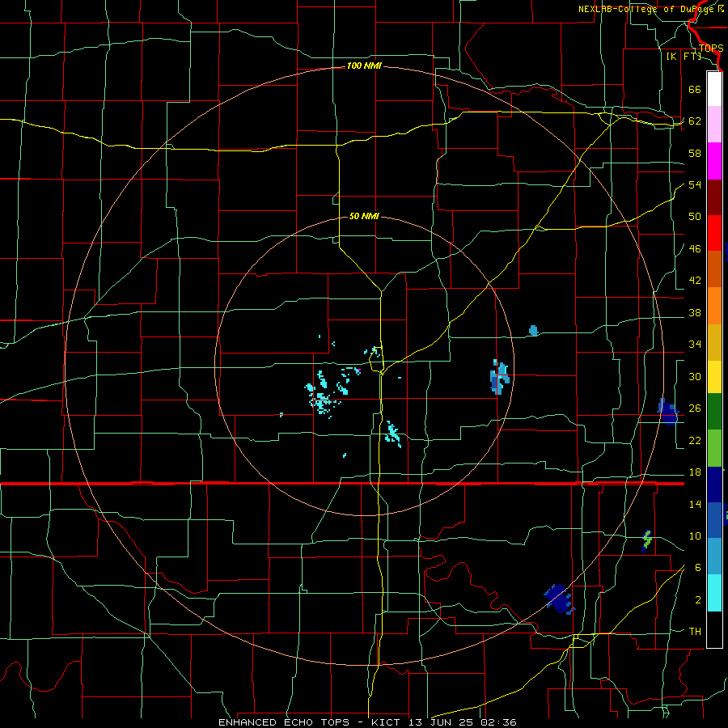Click the dark orange 46 kft legend swatch
This screenshot has height=728, width=728.
click(x=714, y=269)
